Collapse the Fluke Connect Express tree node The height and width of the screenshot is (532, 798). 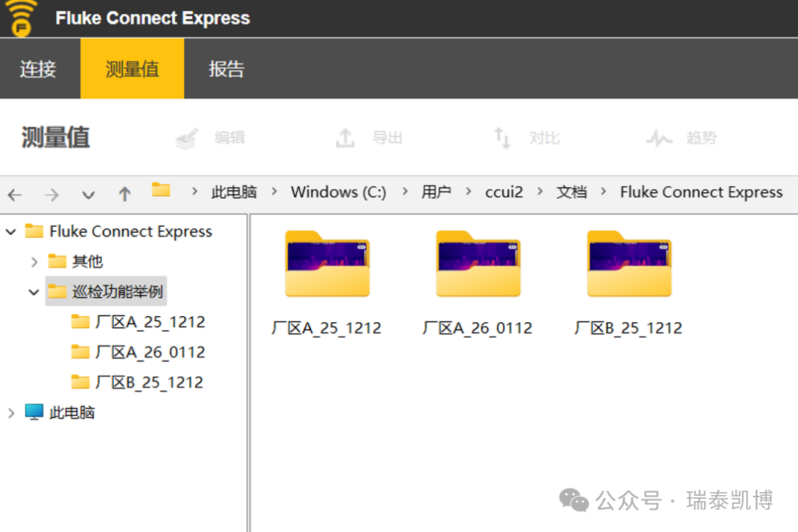(11, 232)
